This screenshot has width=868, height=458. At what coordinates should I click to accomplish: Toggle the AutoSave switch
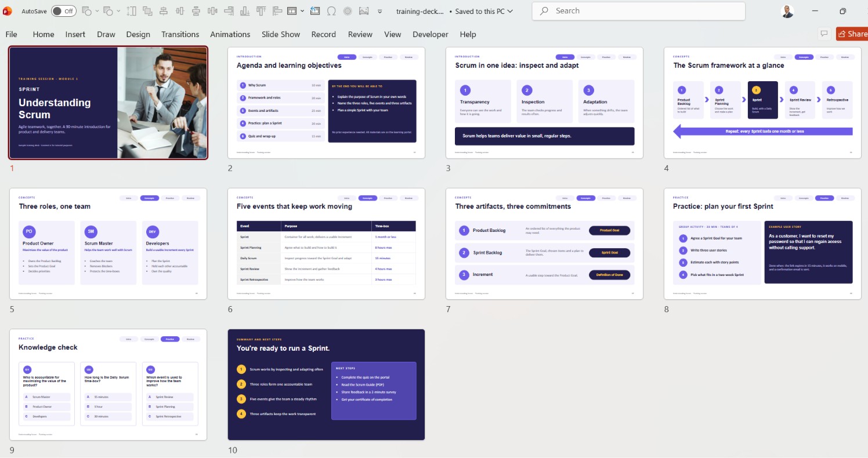(x=63, y=11)
